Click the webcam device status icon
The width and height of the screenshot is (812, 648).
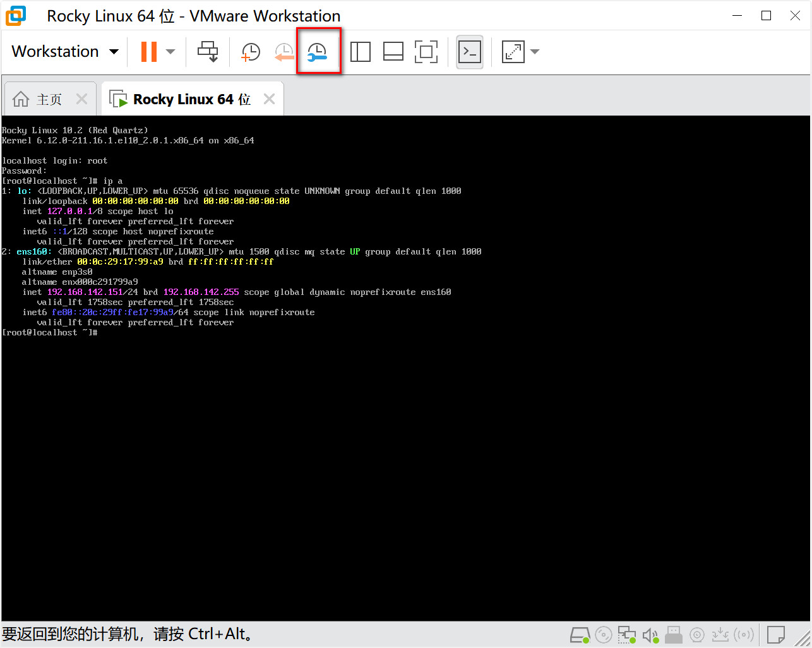[697, 635]
